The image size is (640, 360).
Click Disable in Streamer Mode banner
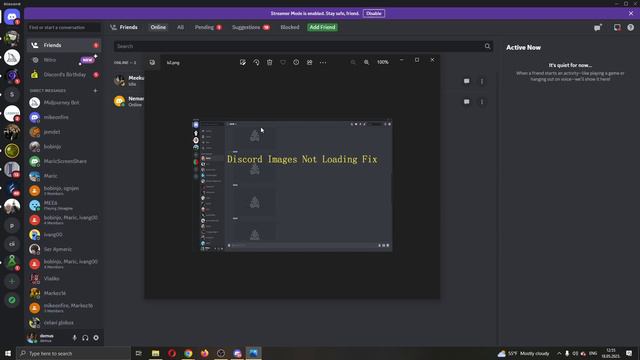click(x=373, y=13)
